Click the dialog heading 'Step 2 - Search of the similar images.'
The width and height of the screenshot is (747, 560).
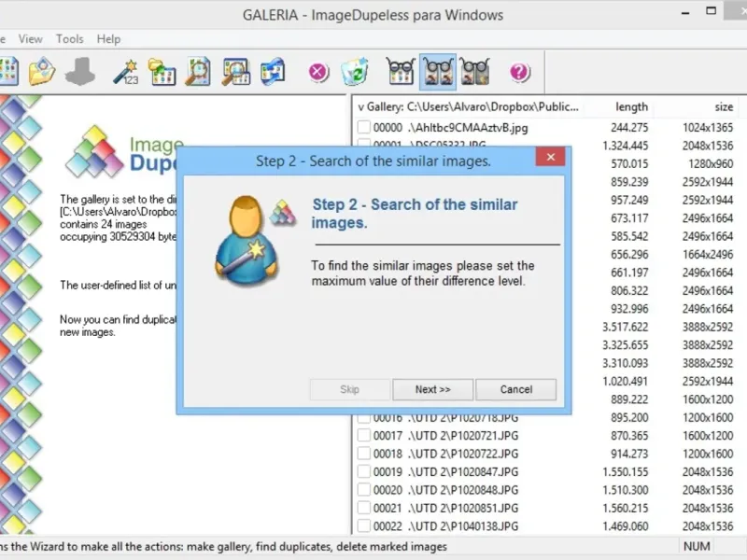coord(415,214)
